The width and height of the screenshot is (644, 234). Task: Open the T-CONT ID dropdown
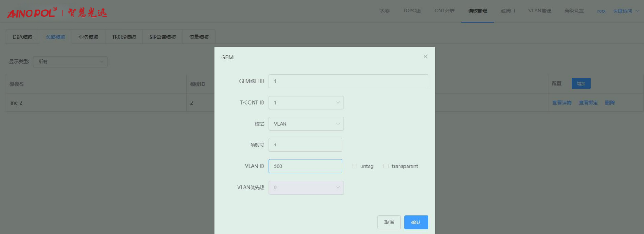[x=306, y=103]
